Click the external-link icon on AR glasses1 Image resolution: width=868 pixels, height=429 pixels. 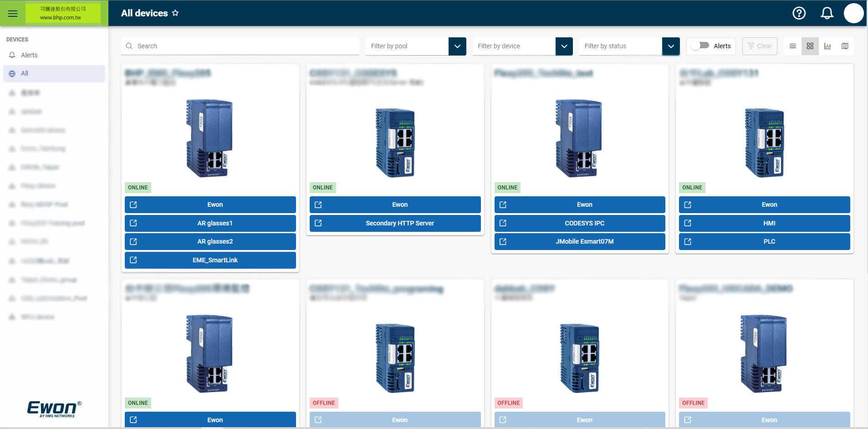[133, 223]
